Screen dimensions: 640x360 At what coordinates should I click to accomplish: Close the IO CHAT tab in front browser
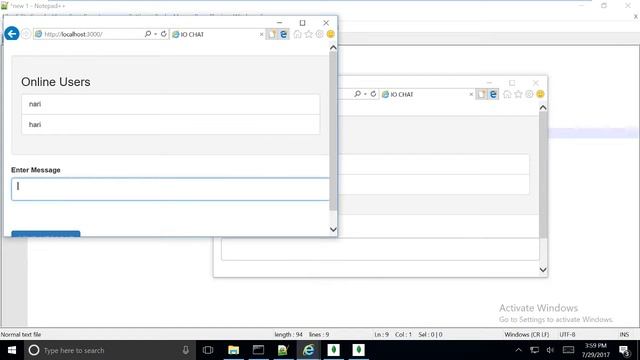(x=262, y=34)
